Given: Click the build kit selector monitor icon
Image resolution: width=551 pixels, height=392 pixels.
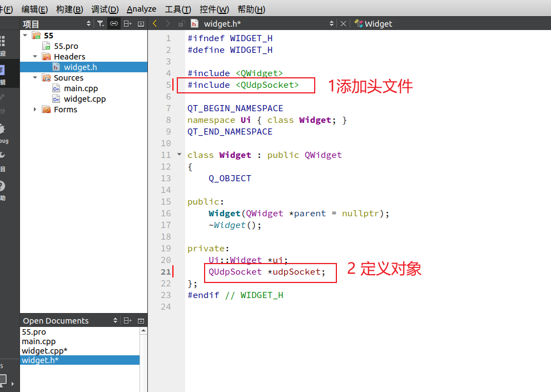Looking at the screenshot, I should pyautogui.click(x=3, y=380).
